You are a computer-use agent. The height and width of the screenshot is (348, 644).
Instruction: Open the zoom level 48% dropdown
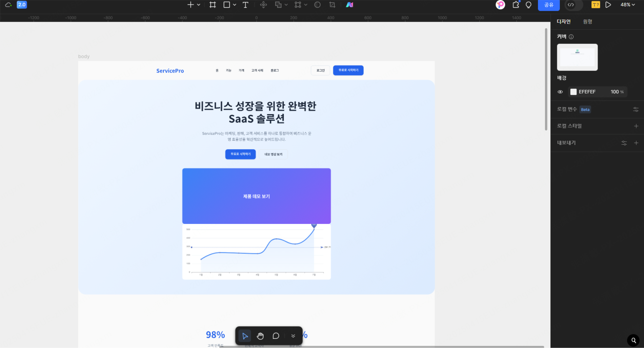[628, 5]
